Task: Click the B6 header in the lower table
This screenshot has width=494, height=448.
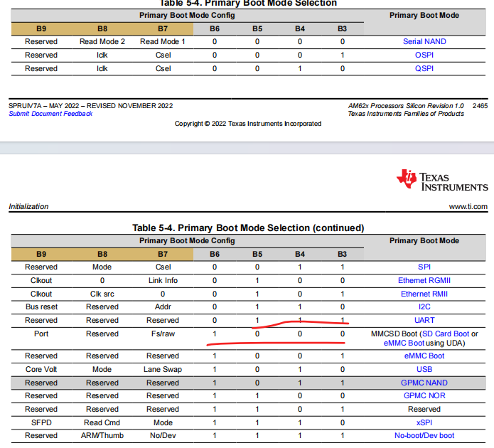Action: pos(215,255)
